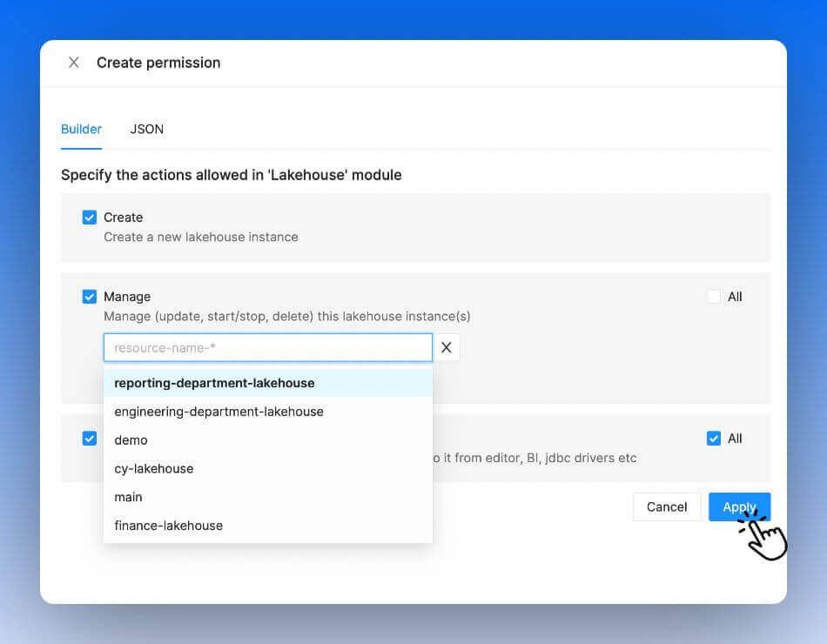Screen dimensions: 827x644
Task: Click the Manage description about update, start/stop, delete
Action: [287, 317]
